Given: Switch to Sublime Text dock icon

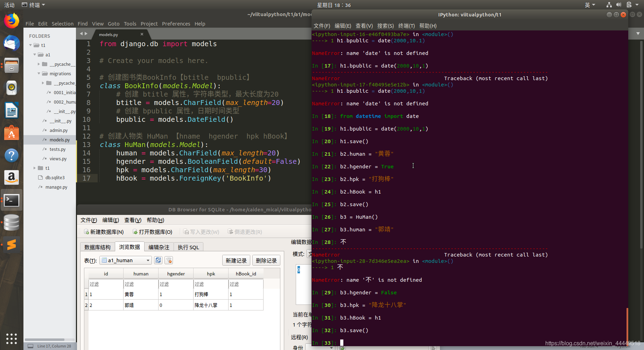Looking at the screenshot, I should pos(12,245).
